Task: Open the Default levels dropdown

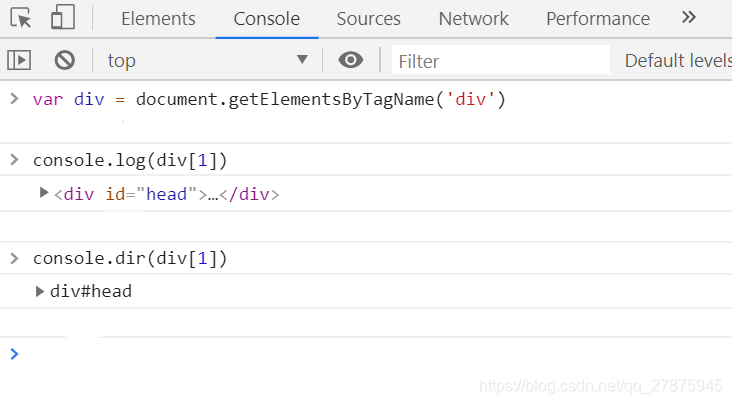Action: 678,61
